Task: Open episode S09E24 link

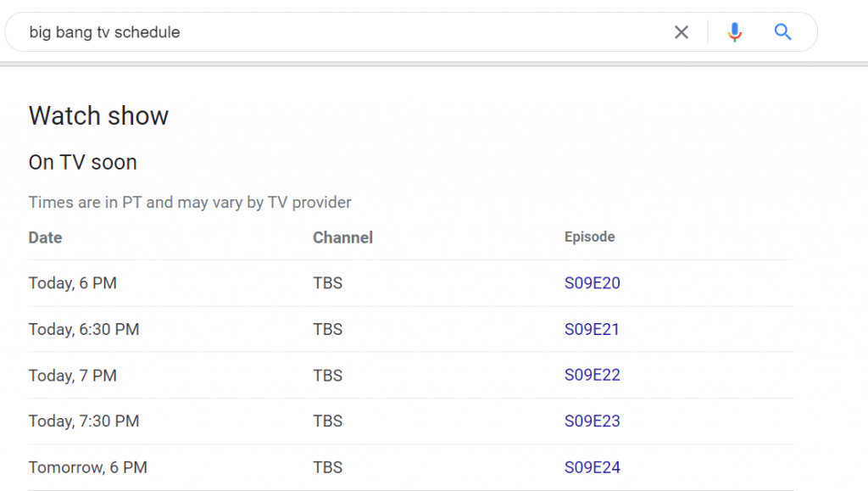Action: click(x=593, y=467)
